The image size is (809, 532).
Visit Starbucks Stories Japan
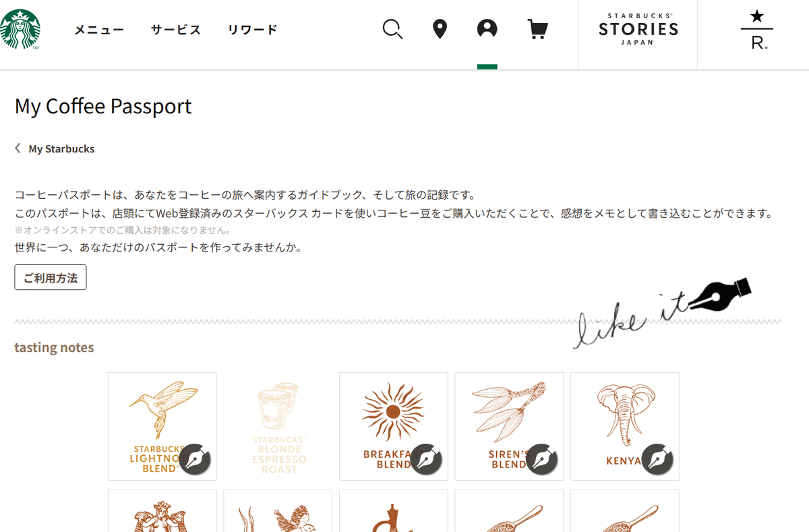638,29
